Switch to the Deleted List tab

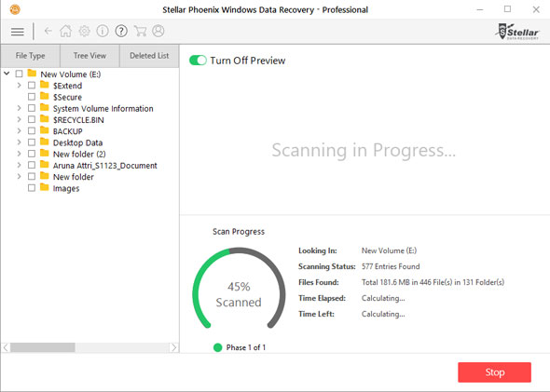click(x=149, y=56)
